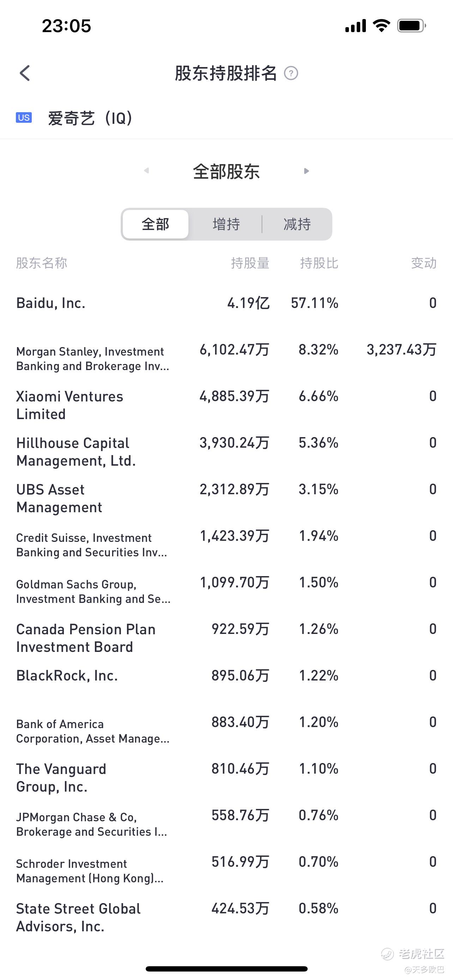Sort by the 持股比 column header
Image resolution: width=453 pixels, height=980 pixels.
coord(319,263)
